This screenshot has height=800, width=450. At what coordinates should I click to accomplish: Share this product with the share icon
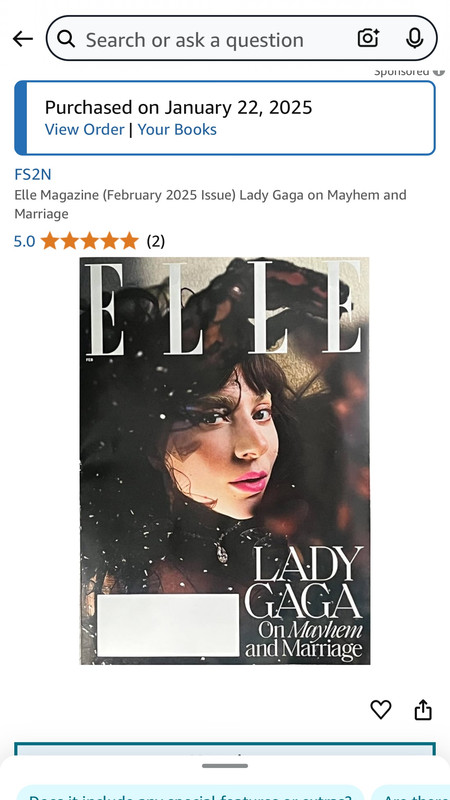click(423, 710)
